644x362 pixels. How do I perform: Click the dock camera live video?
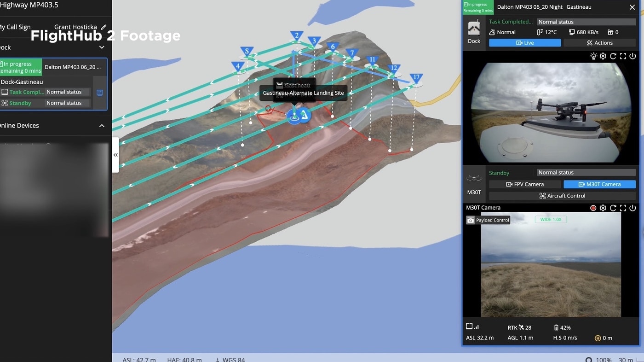[551, 112]
